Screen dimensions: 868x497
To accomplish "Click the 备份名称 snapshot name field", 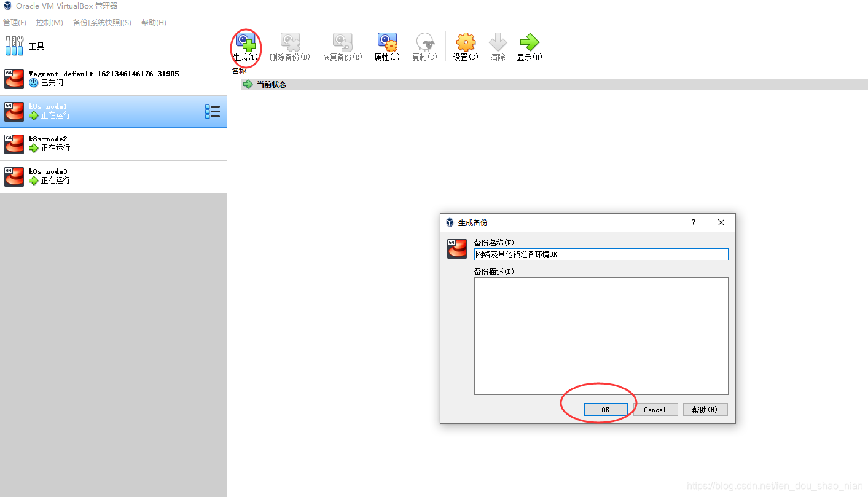I will 601,254.
